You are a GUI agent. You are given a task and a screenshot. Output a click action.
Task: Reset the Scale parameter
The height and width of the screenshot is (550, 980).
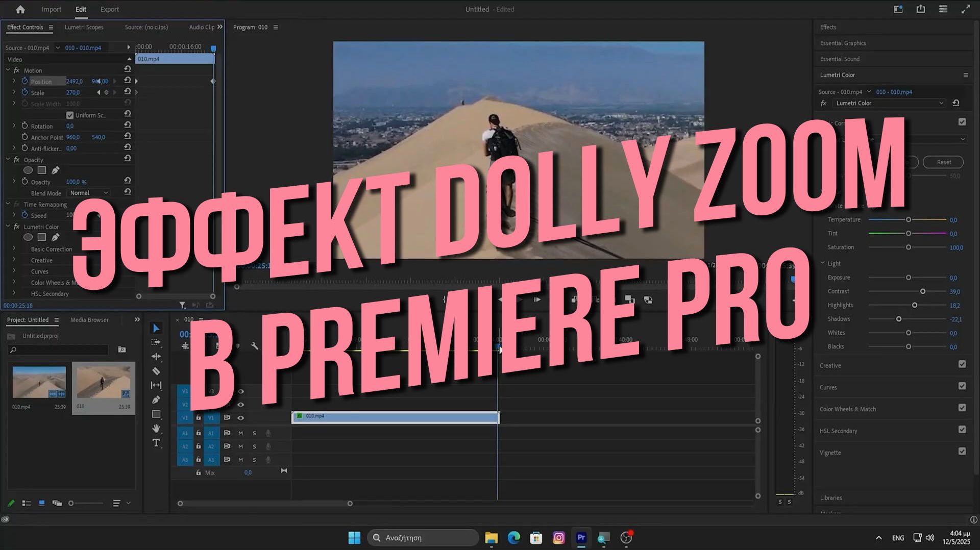(x=128, y=92)
